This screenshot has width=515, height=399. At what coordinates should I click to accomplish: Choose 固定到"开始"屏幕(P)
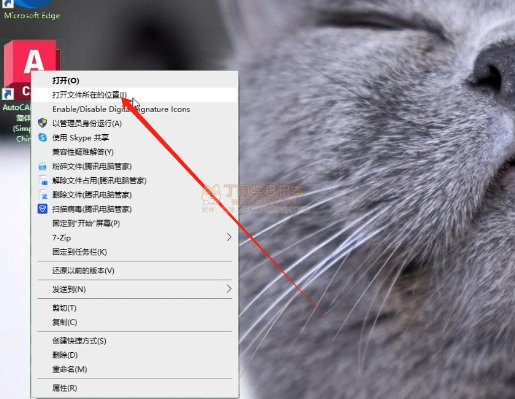pos(134,223)
